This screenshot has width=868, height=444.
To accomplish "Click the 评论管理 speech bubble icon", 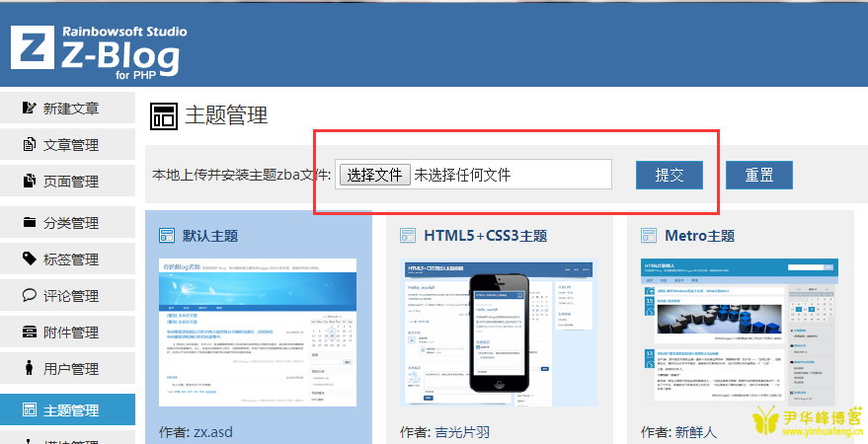I will point(30,295).
